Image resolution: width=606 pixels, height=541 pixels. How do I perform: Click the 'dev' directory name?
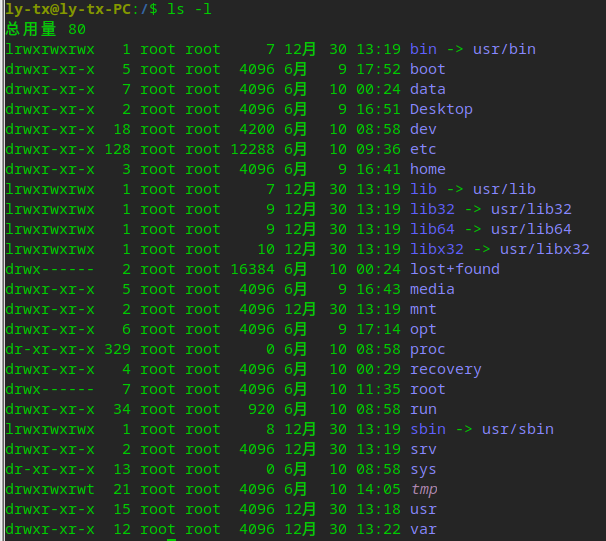(x=423, y=129)
